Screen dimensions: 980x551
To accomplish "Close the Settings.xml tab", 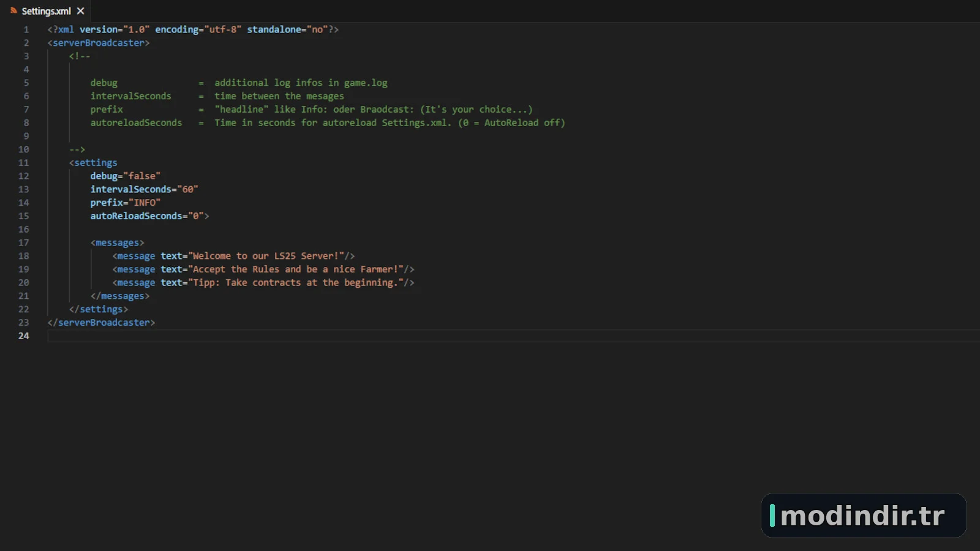I will (80, 11).
